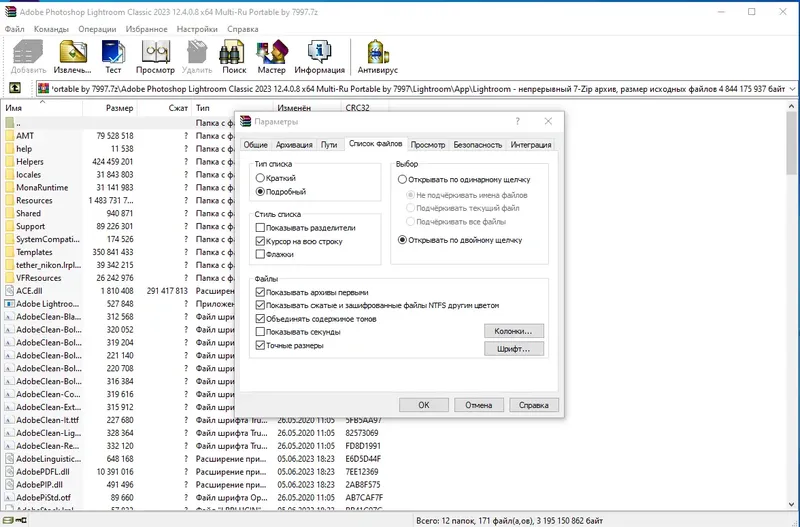This screenshot has width=800, height=527.
Task: Select the Resources folder icon
Action: click(x=9, y=200)
